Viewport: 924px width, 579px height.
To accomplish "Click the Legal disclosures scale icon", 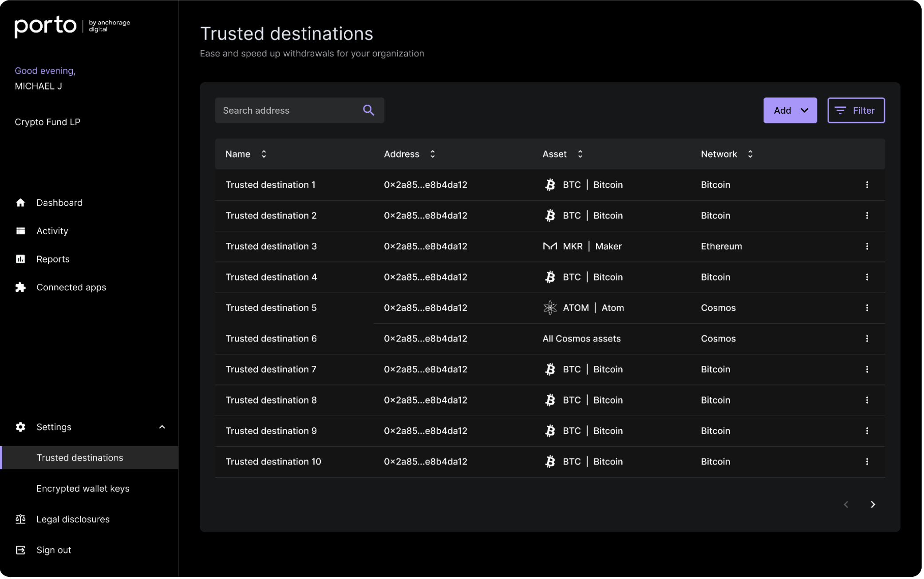I will tap(20, 520).
